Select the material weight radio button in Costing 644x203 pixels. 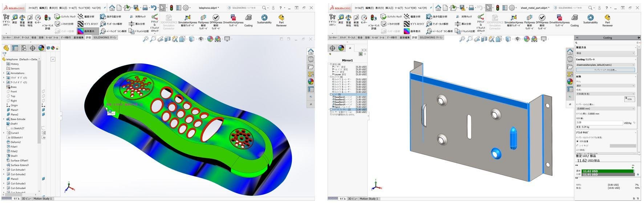point(578,142)
